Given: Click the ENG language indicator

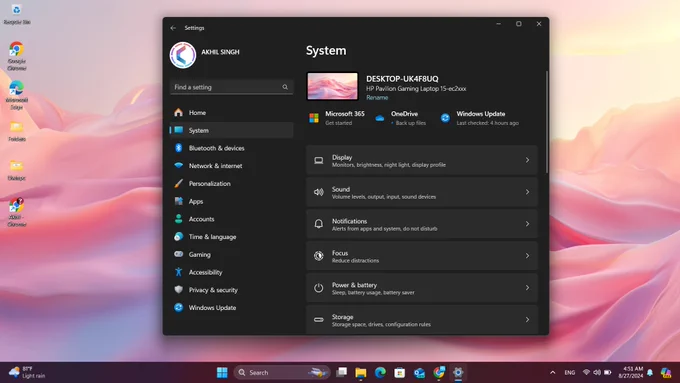Looking at the screenshot, I should [x=569, y=373].
